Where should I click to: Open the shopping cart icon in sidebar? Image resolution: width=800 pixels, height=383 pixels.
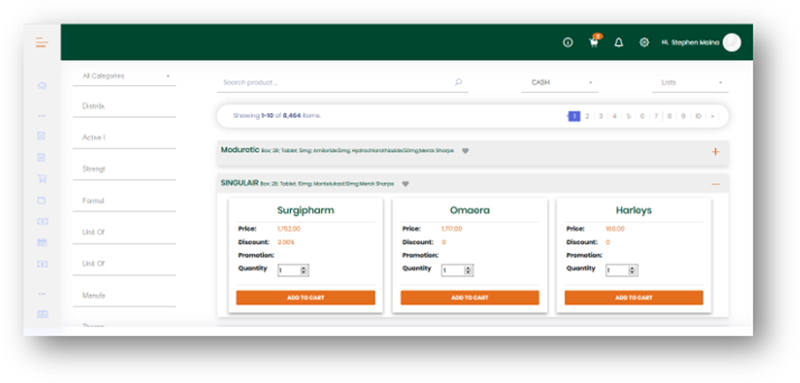click(x=42, y=178)
